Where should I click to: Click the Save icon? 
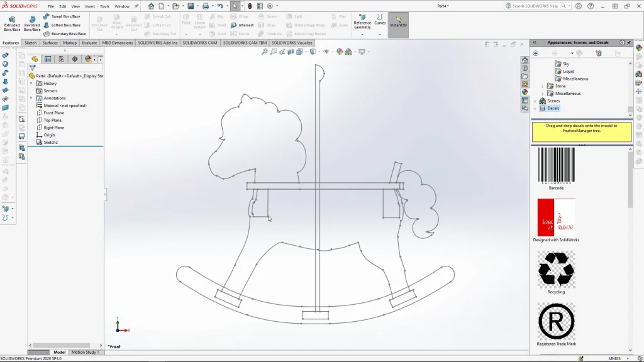[x=191, y=6]
